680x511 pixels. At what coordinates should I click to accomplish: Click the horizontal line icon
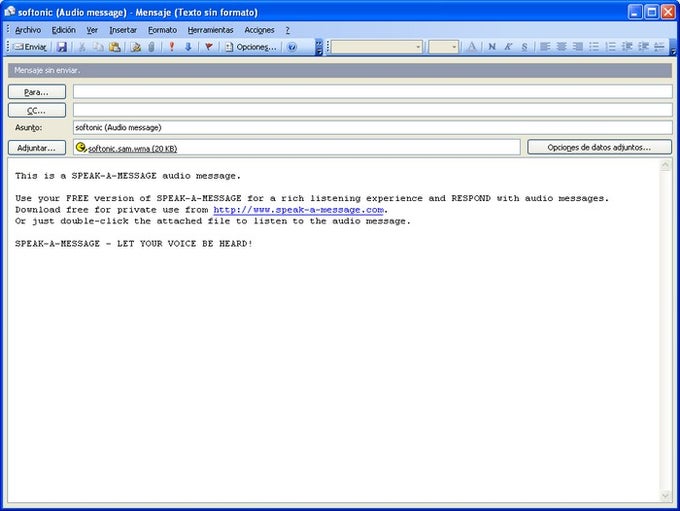[659, 47]
